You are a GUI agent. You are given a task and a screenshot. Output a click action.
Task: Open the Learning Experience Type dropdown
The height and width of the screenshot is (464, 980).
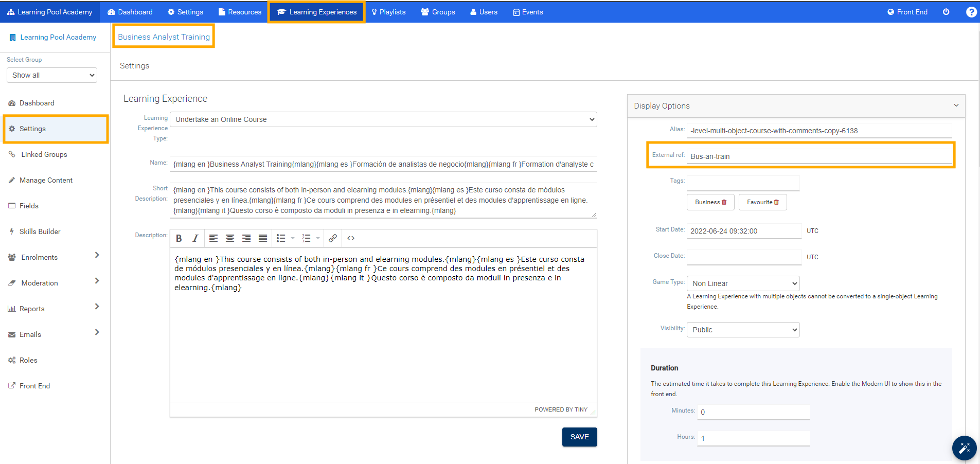[383, 119]
